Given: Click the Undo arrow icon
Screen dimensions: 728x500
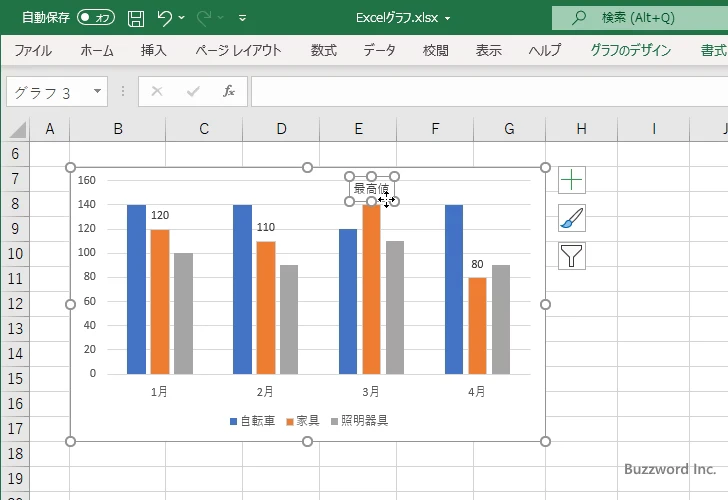Looking at the screenshot, I should point(164,18).
